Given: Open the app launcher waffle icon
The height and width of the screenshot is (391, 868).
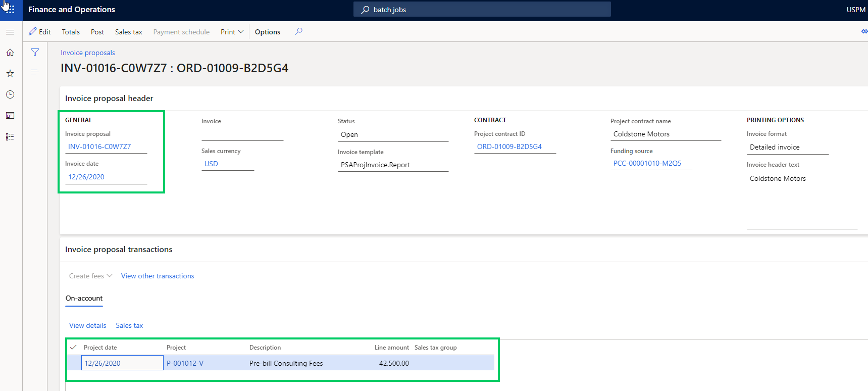Looking at the screenshot, I should coord(10,10).
